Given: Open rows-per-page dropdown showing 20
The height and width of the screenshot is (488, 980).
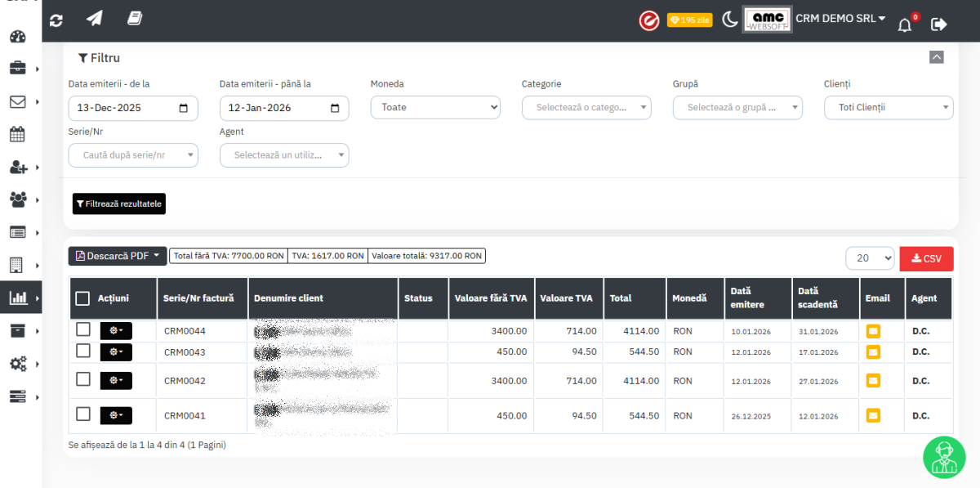Looking at the screenshot, I should coord(870,258).
